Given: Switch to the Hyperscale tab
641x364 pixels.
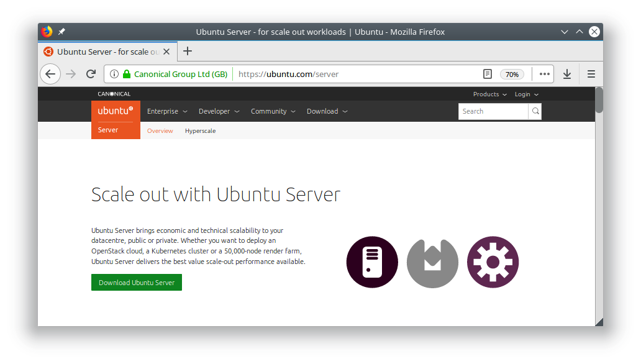Looking at the screenshot, I should click(200, 130).
